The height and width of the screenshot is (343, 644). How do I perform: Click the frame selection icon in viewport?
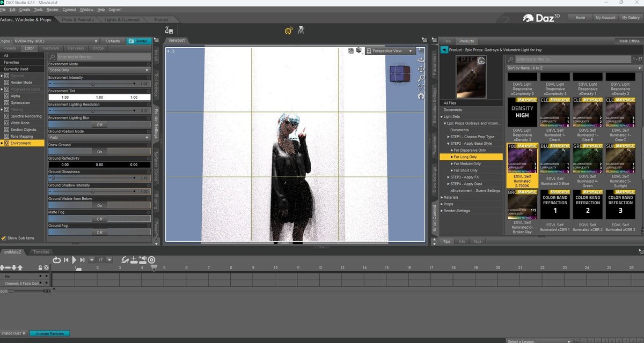(421, 87)
